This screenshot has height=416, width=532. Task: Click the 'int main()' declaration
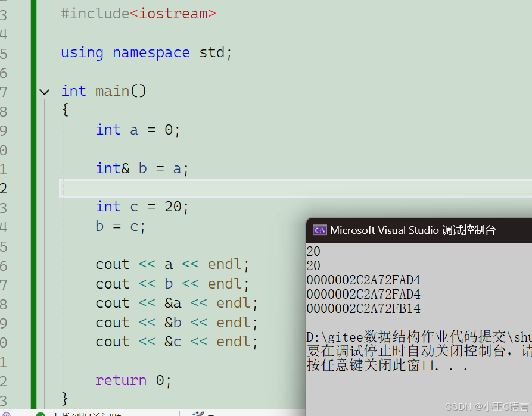104,91
